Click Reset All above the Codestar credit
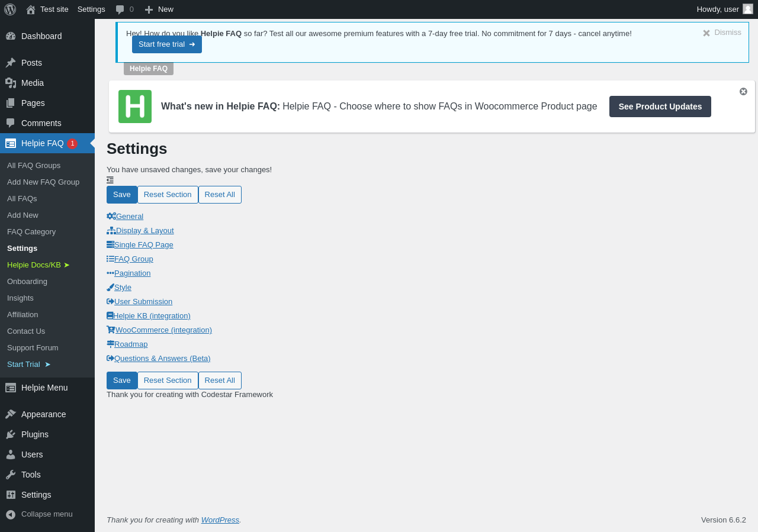Viewport: 758px width, 532px height. point(220,381)
